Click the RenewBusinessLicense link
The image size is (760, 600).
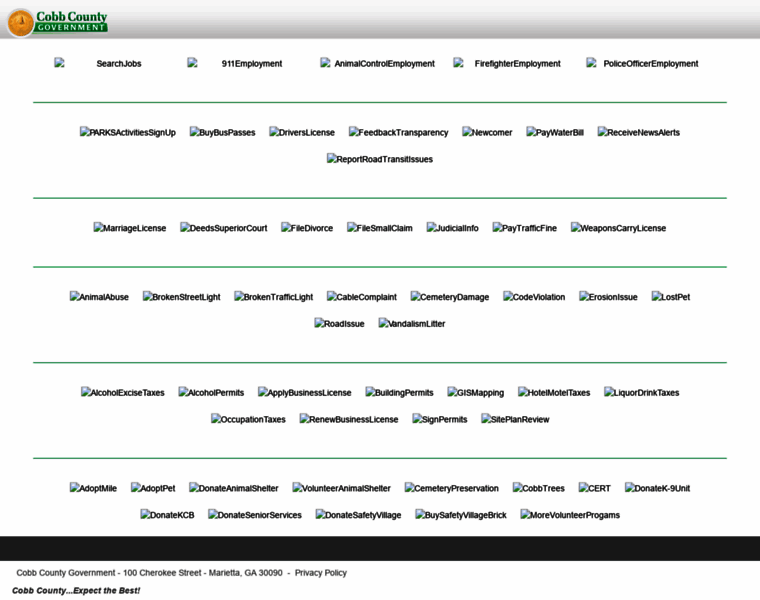(349, 420)
